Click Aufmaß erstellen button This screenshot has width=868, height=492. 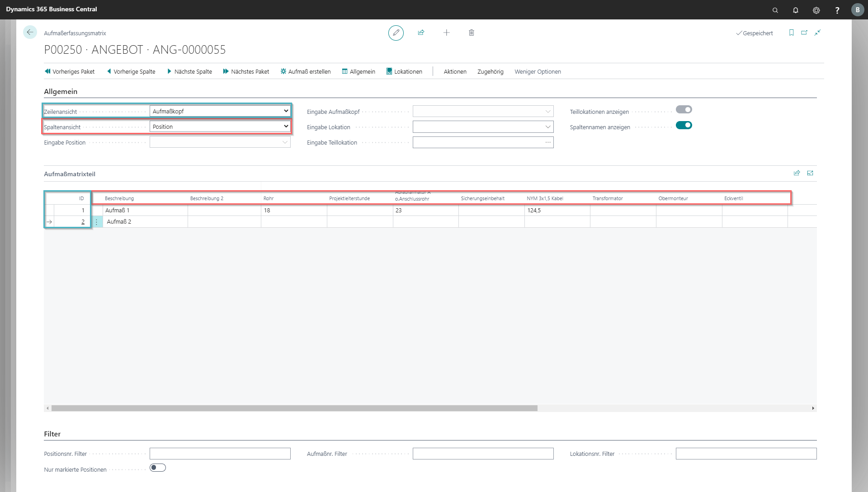306,71
